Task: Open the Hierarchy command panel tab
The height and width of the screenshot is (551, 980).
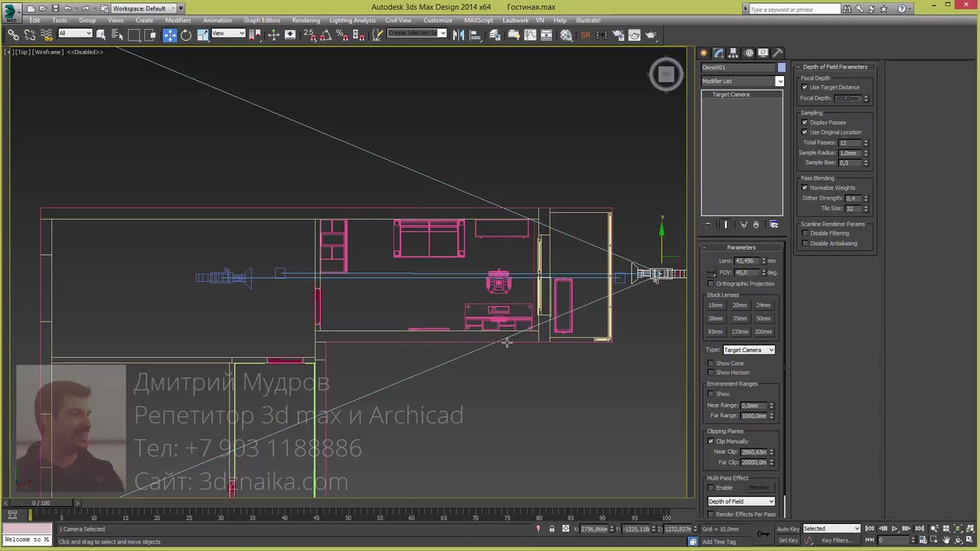Action: 733,53
